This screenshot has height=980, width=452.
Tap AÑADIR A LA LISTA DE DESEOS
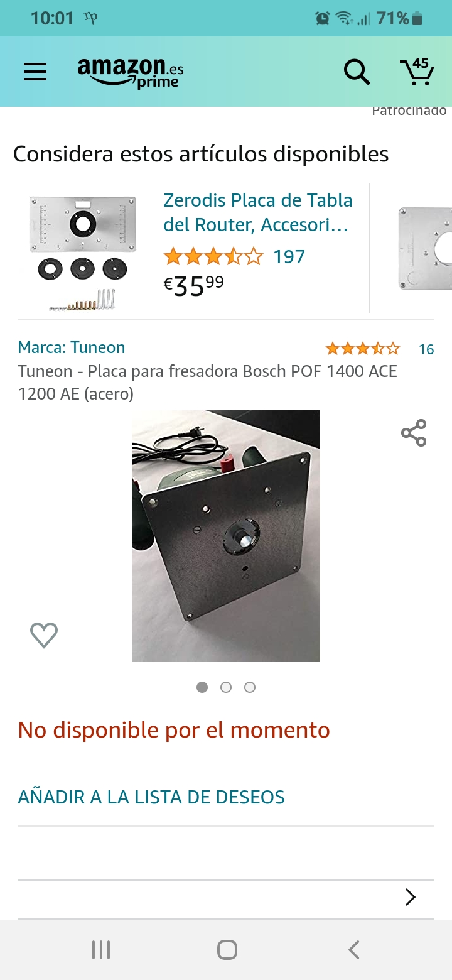tap(151, 797)
